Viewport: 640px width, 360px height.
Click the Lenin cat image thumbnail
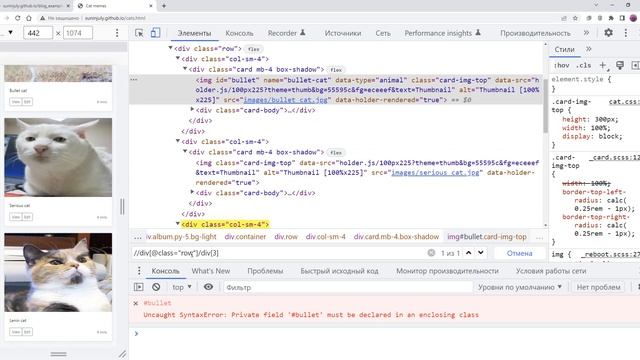pyautogui.click(x=58, y=272)
